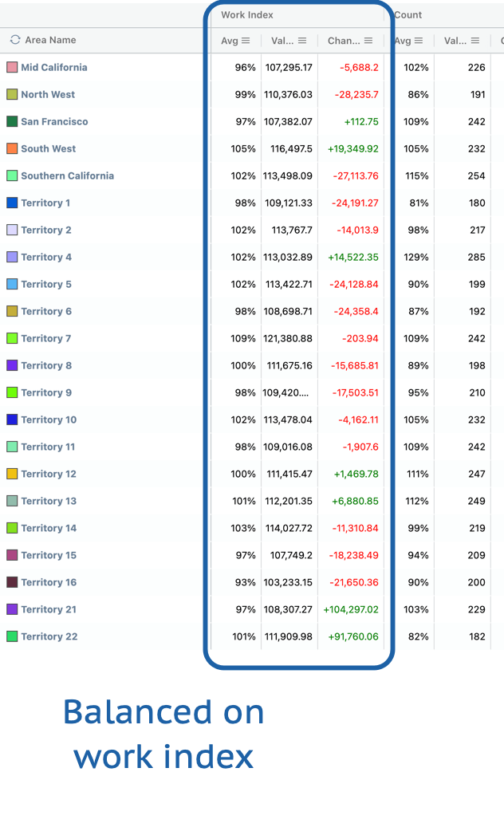Click the Territory 4 color swatch
This screenshot has width=504, height=835.
(12, 258)
